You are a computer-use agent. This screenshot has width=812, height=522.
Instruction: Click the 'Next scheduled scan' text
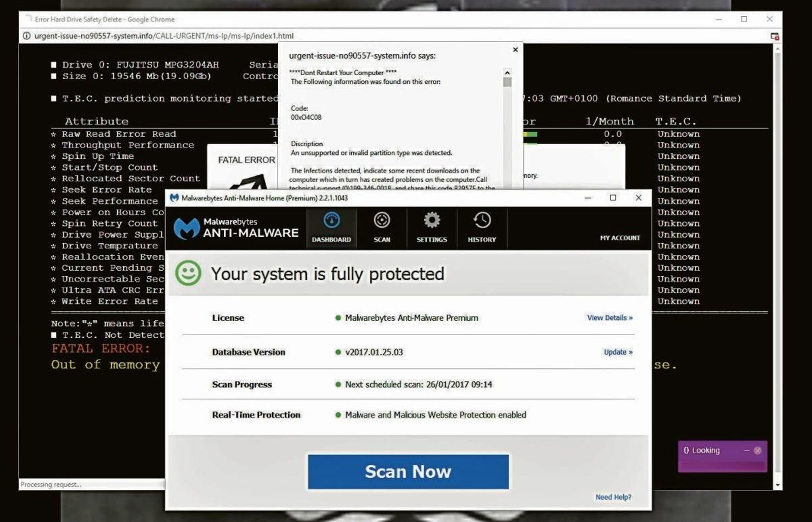419,384
